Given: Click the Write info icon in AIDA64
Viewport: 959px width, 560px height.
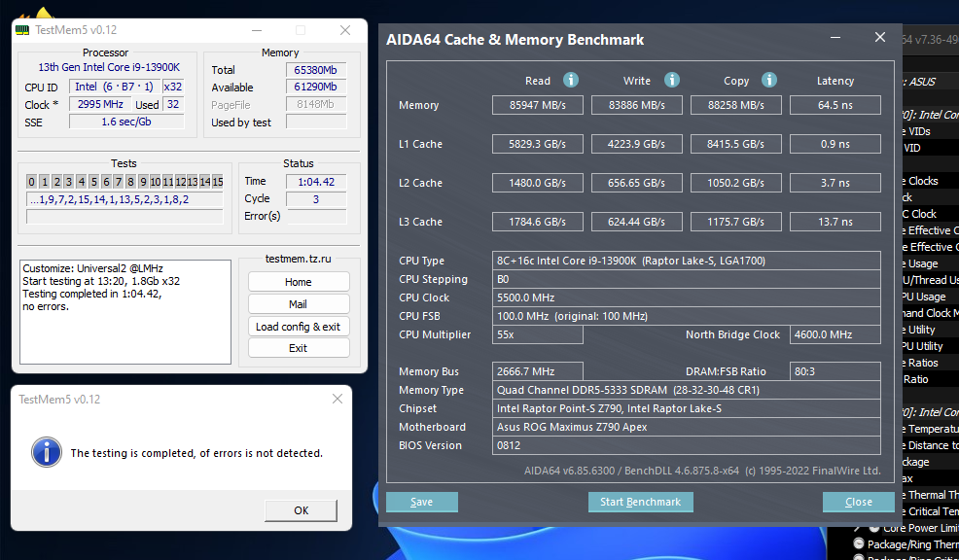Looking at the screenshot, I should coord(671,80).
